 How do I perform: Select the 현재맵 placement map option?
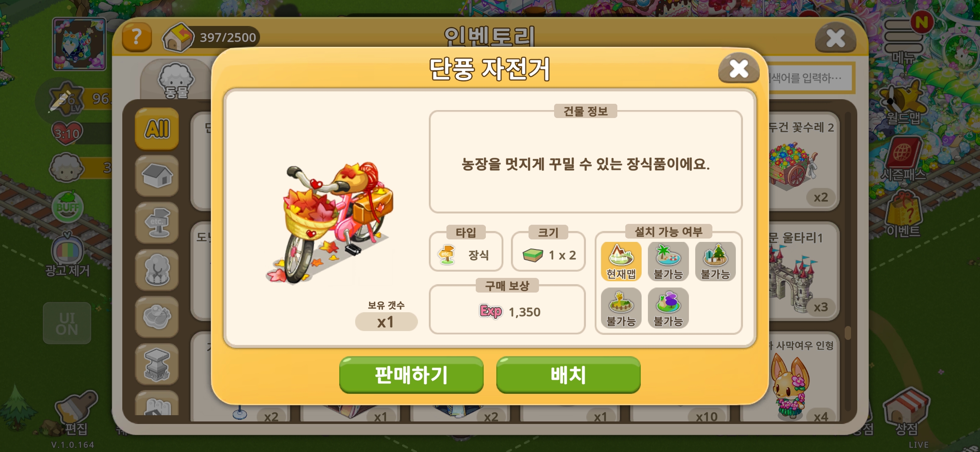(621, 261)
